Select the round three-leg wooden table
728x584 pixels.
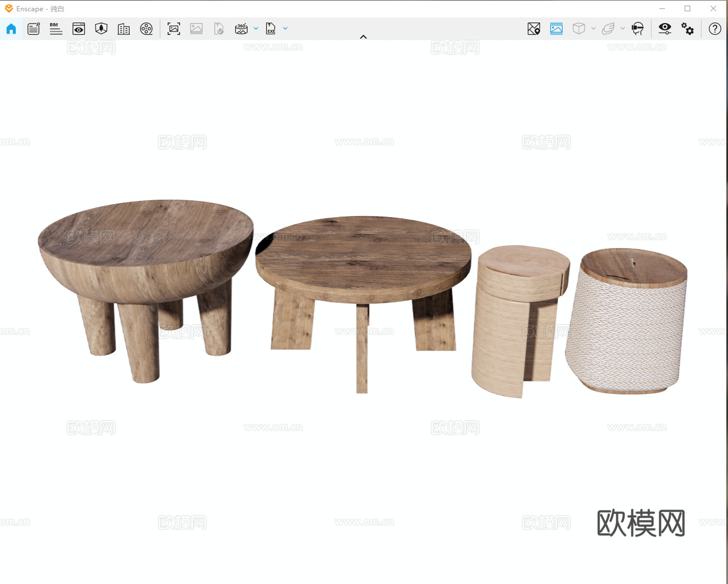pyautogui.click(x=363, y=304)
